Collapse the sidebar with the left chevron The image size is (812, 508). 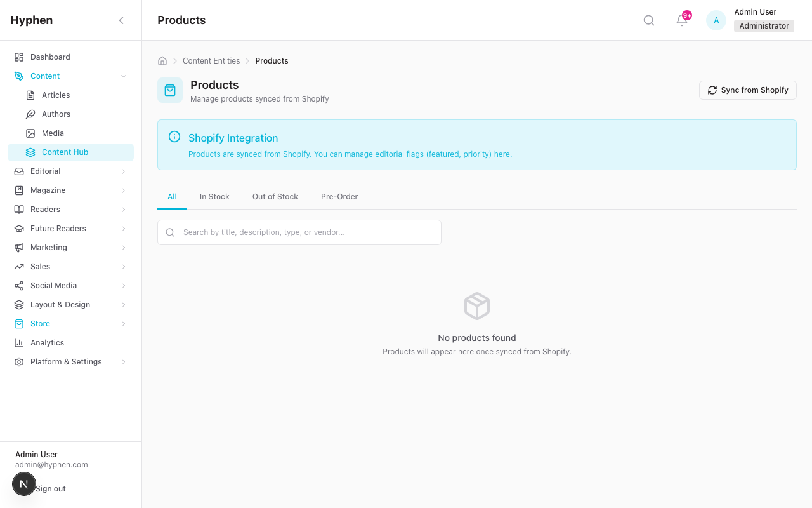121,20
